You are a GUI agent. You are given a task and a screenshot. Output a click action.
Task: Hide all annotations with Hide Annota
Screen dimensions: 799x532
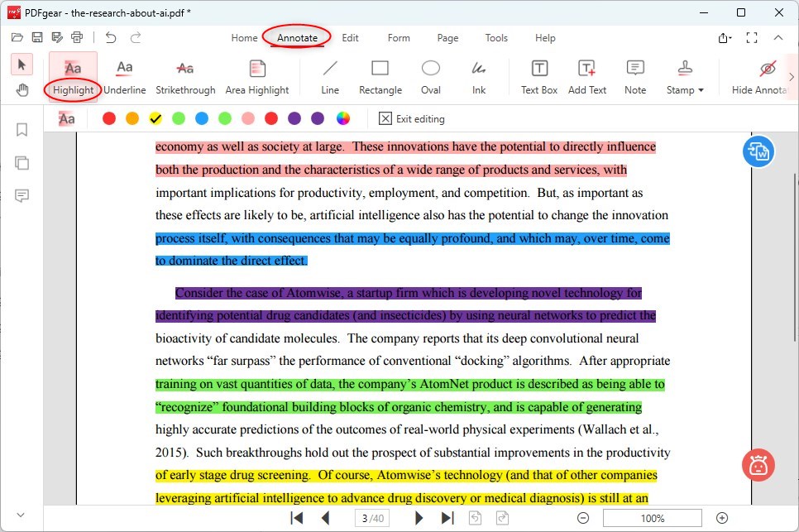tap(758, 74)
